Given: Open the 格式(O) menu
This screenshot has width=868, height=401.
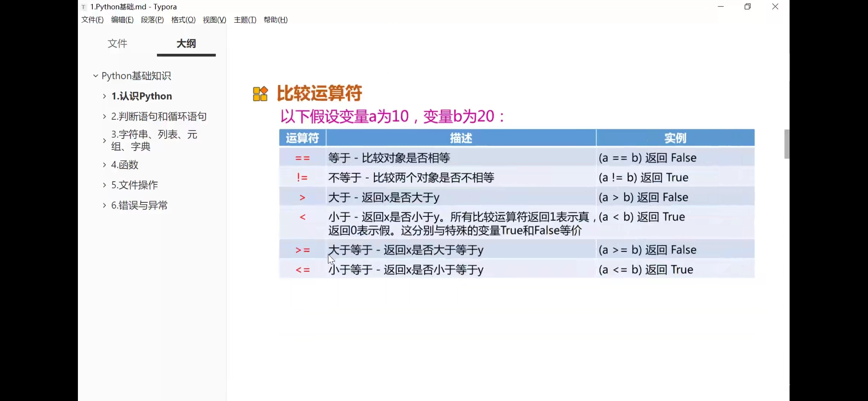Looking at the screenshot, I should [183, 20].
